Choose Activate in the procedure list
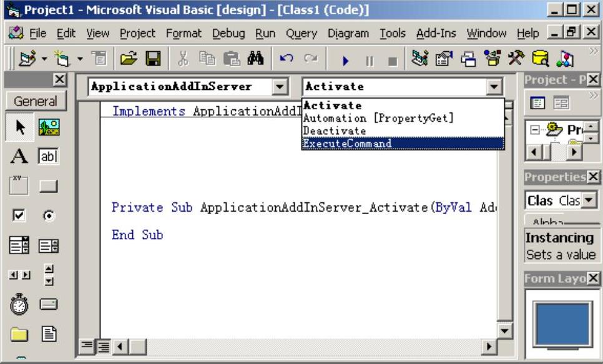Screen dimensions: 603x364 (403, 106)
